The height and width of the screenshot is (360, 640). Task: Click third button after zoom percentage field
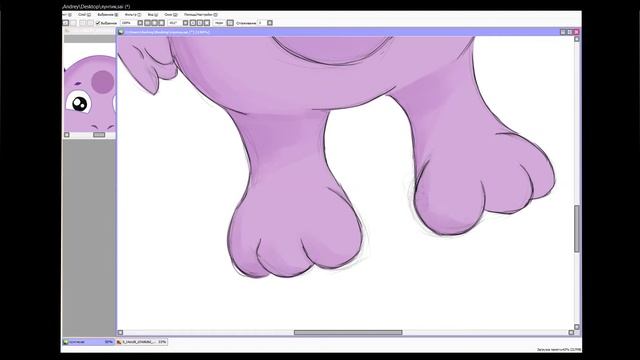(154, 23)
